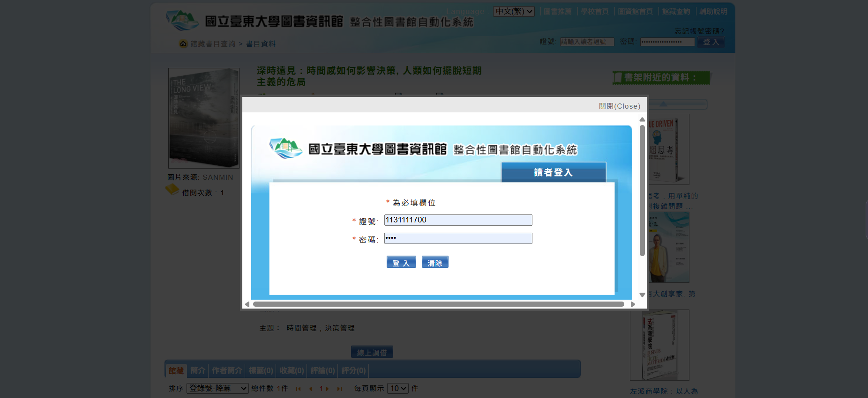Open the 大創享家 book link
Screen dimensions: 868x398
pos(672,294)
